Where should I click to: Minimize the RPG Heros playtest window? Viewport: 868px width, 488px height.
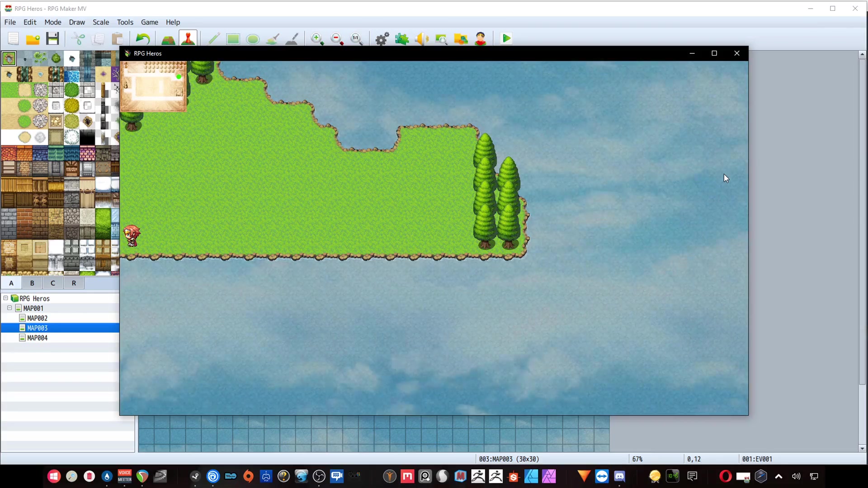pos(692,53)
